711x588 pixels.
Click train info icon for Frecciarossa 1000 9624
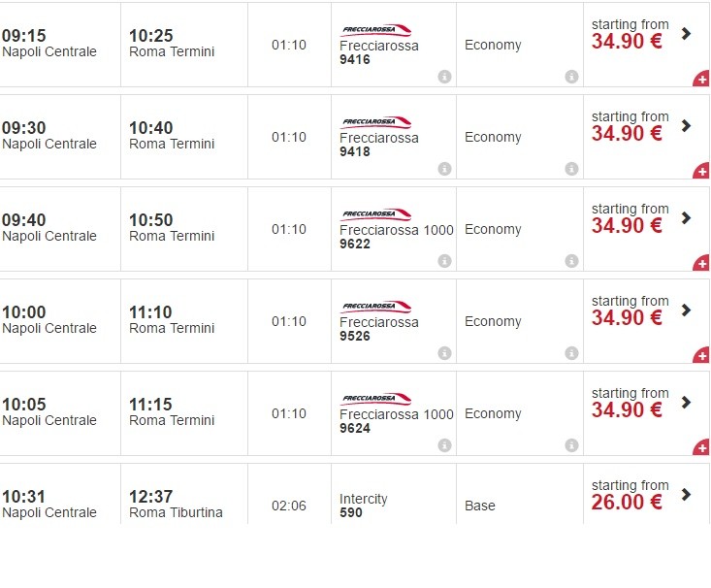click(x=444, y=445)
